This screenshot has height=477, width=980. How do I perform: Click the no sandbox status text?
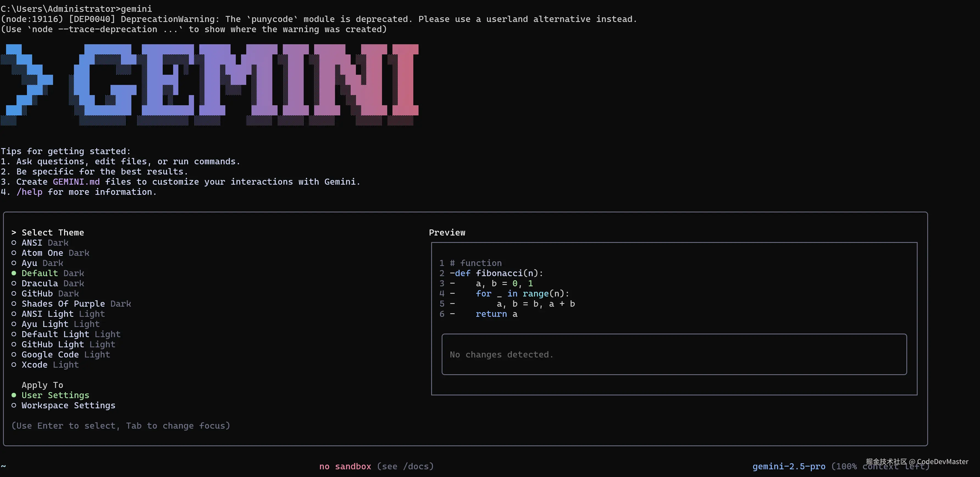coord(345,466)
